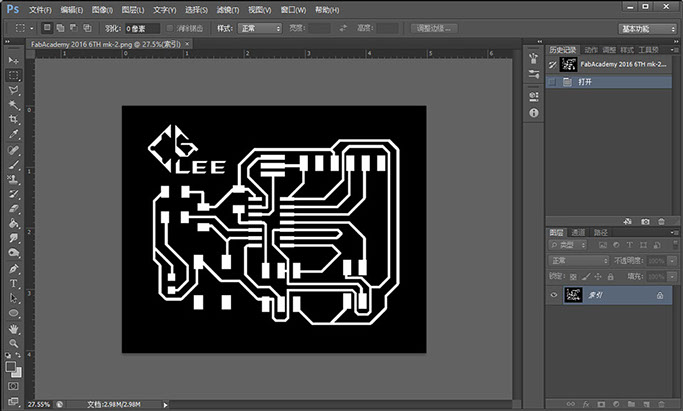Create new fill or adjustment layer

[616, 404]
